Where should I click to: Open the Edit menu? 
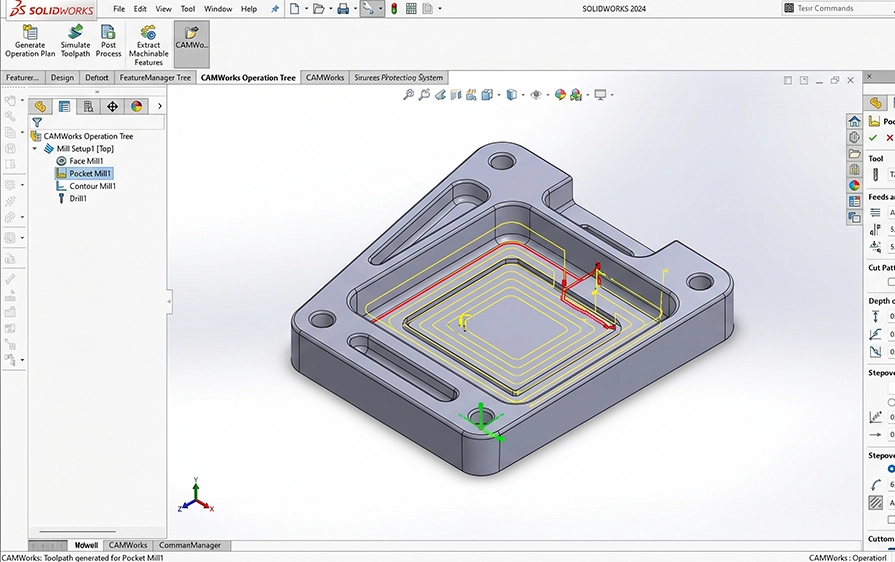pyautogui.click(x=140, y=9)
